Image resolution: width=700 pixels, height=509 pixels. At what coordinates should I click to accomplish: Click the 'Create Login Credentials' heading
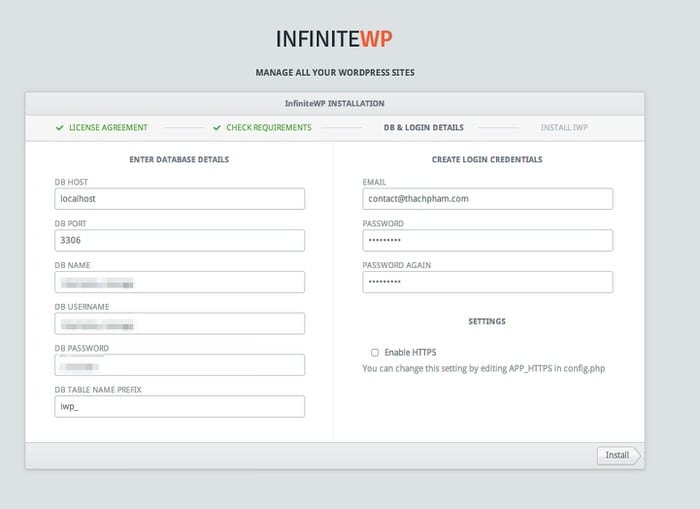(487, 159)
